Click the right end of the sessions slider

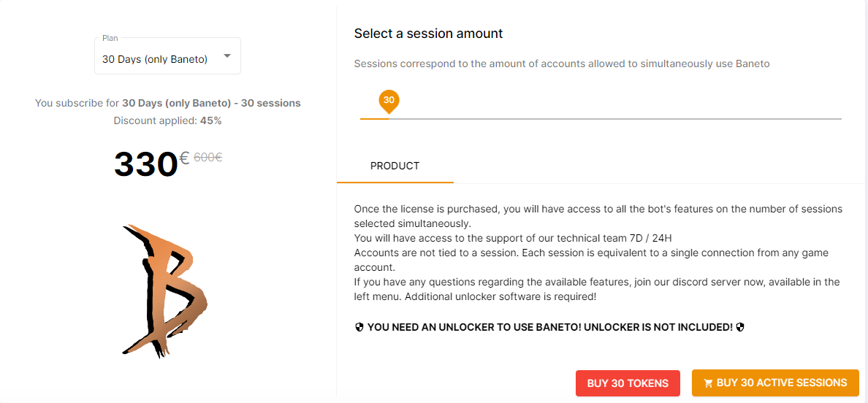840,118
